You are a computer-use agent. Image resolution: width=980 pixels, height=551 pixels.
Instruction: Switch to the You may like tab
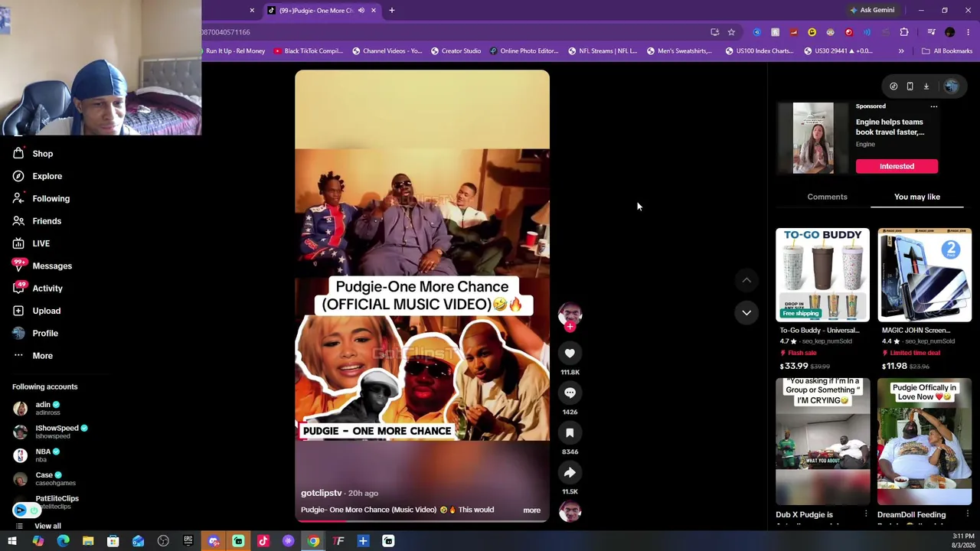point(917,197)
